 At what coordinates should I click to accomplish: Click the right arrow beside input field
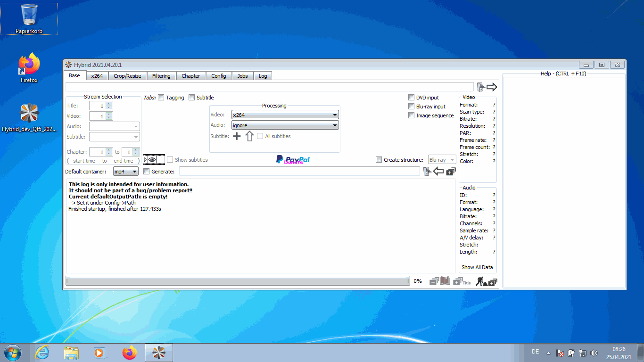[492, 87]
